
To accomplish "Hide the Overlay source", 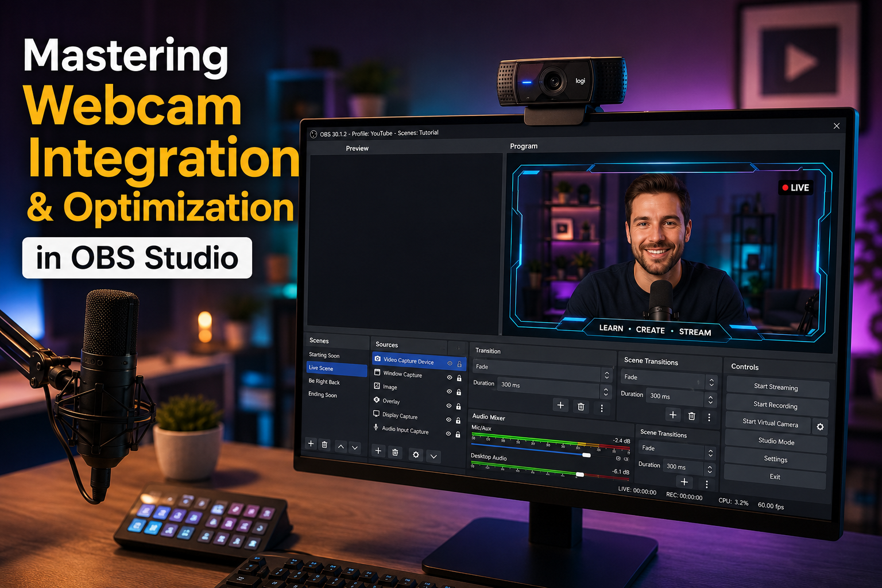I will (449, 406).
